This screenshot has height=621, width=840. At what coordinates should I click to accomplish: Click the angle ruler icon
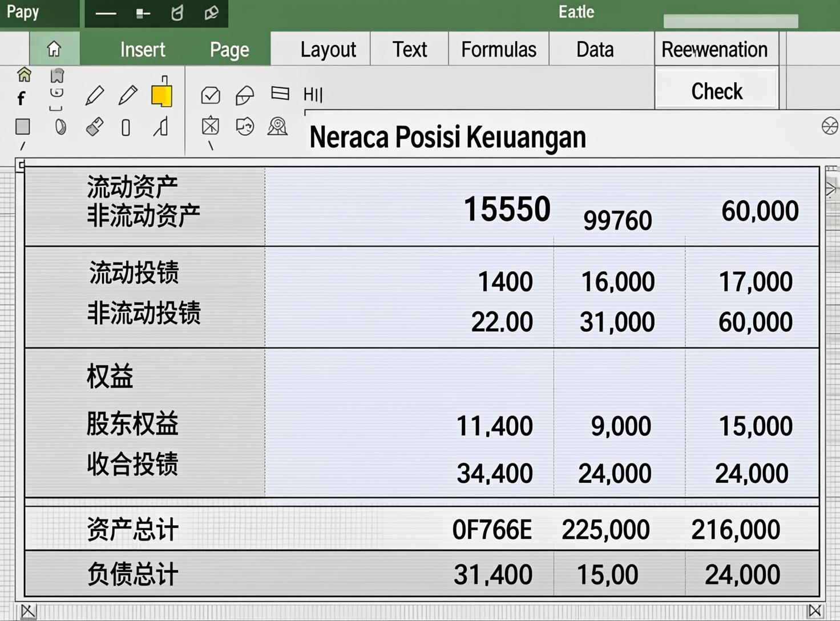161,126
